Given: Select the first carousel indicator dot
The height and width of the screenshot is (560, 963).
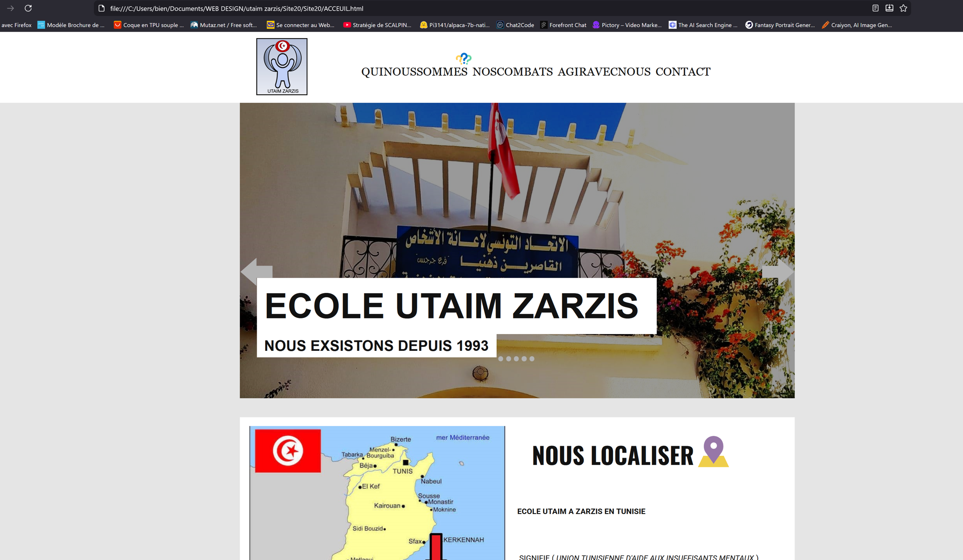Looking at the screenshot, I should click(501, 359).
